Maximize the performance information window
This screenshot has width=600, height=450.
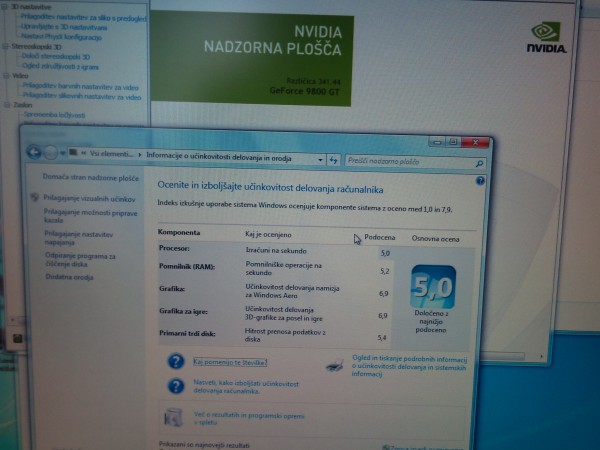tap(453, 142)
